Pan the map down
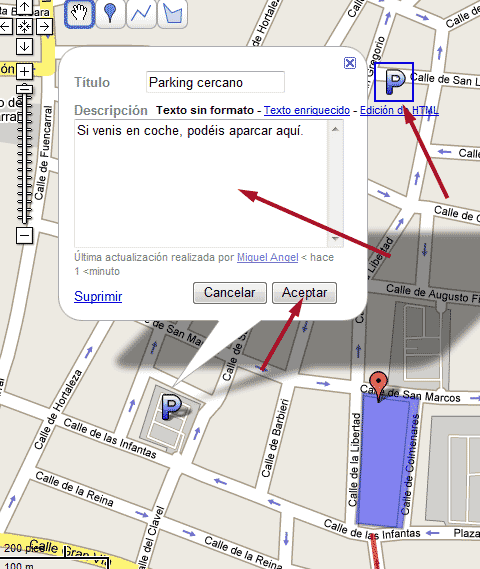 [x=24, y=46]
